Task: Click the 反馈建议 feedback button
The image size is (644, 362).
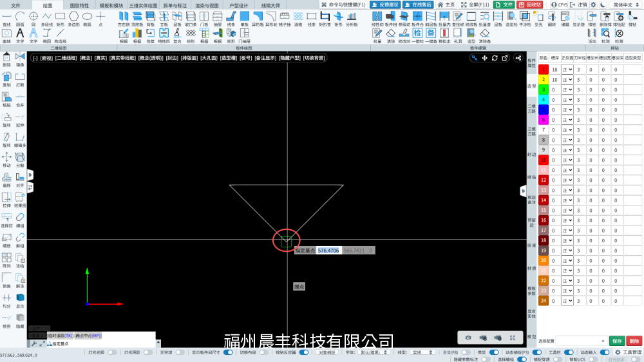Action: (x=385, y=5)
